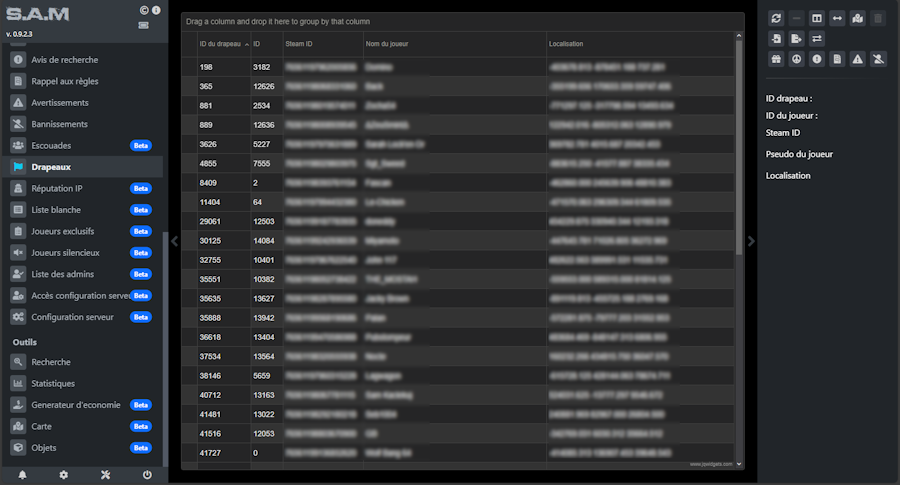
Task: Click the crossed-out user icon button
Action: pyautogui.click(x=877, y=59)
